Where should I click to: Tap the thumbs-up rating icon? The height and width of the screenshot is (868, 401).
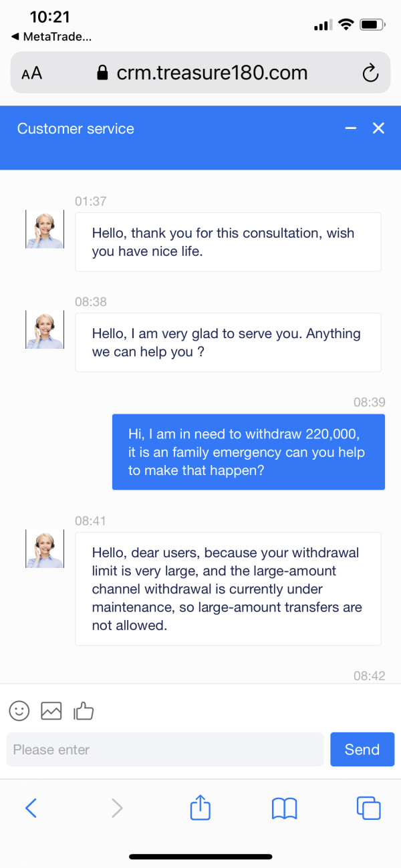84,711
